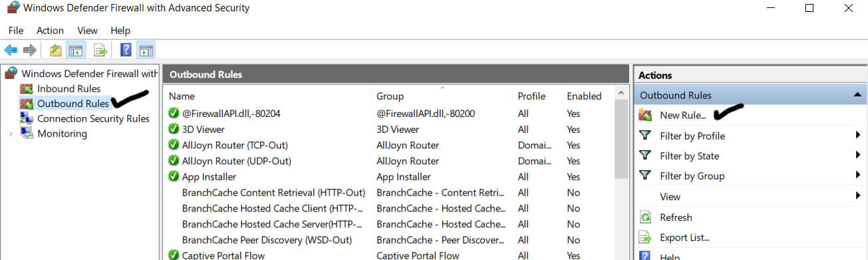The image size is (868, 260).
Task: Open the Action menu
Action: (50, 31)
